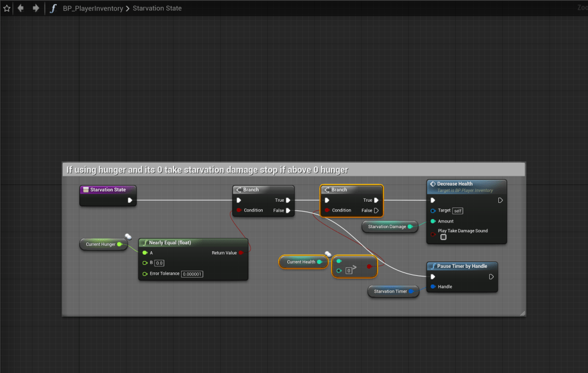Click the first Branch node's True exec pin

288,200
